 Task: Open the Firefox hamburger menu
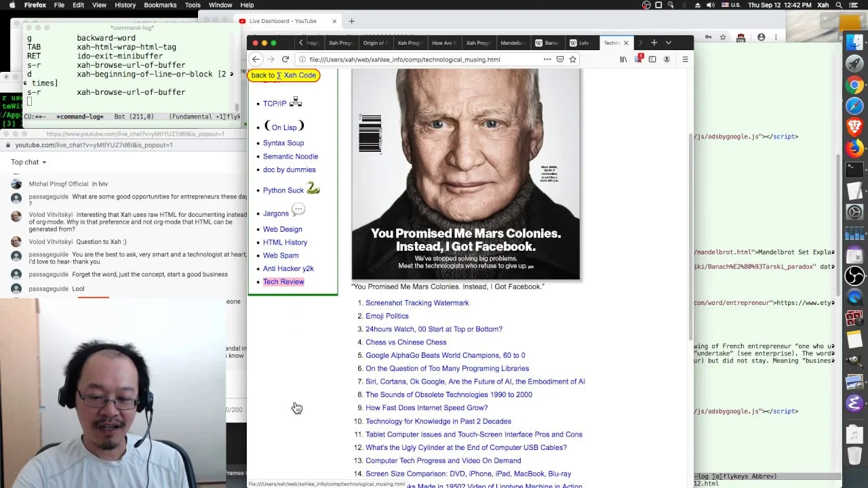click(x=685, y=60)
